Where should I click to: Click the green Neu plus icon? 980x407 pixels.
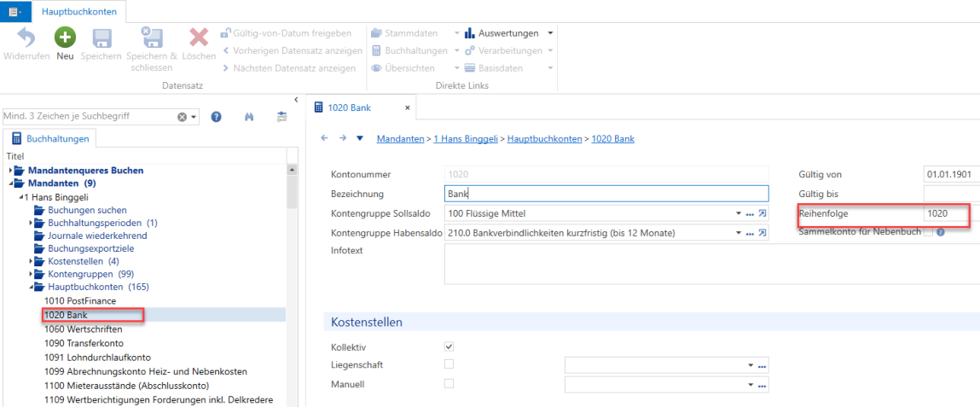(x=65, y=38)
